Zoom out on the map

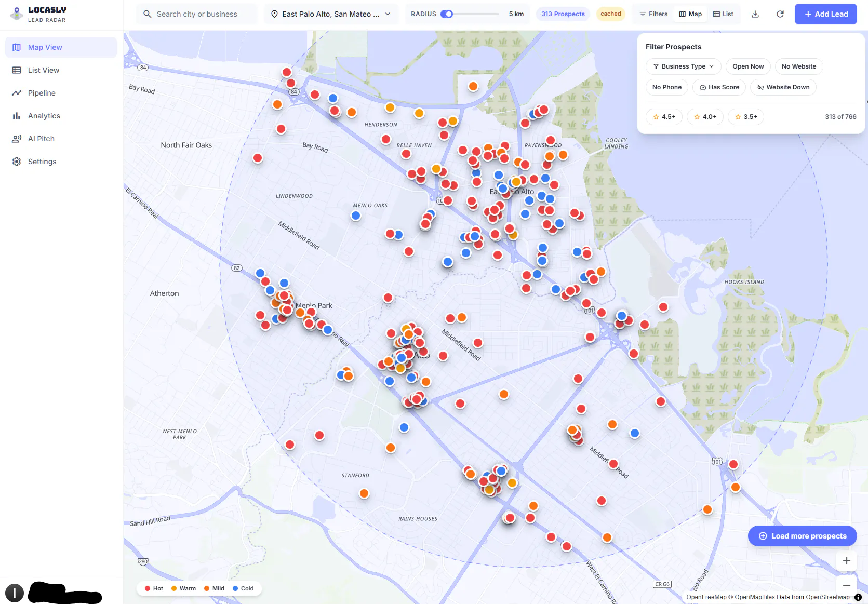click(x=847, y=586)
